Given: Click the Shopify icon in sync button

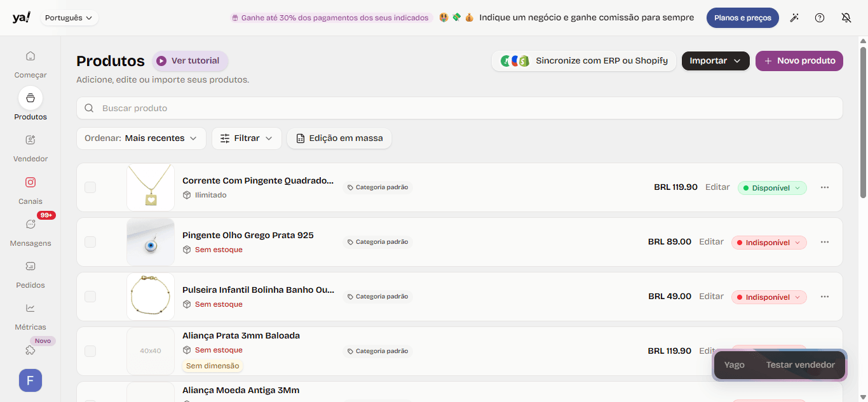Looking at the screenshot, I should click(x=524, y=61).
